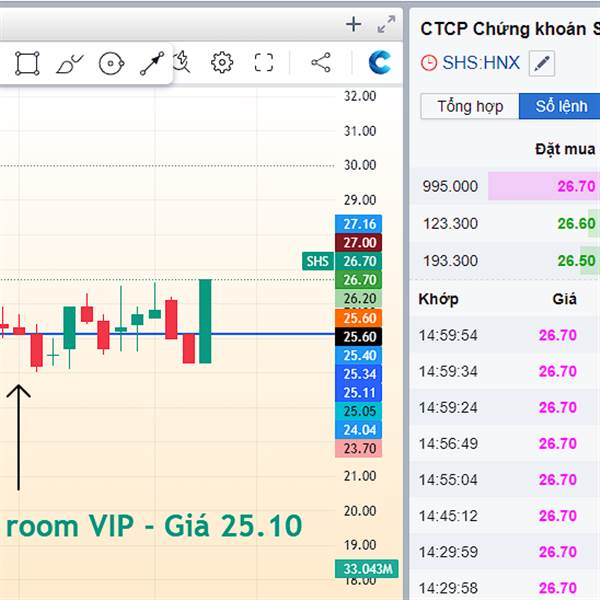Select the arrow line tool

point(152,63)
